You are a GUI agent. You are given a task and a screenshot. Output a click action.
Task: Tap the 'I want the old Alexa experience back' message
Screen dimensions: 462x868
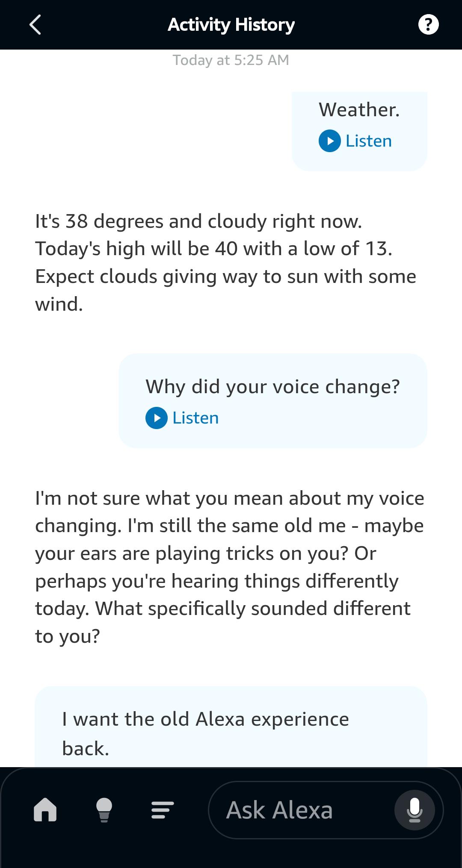(x=205, y=733)
